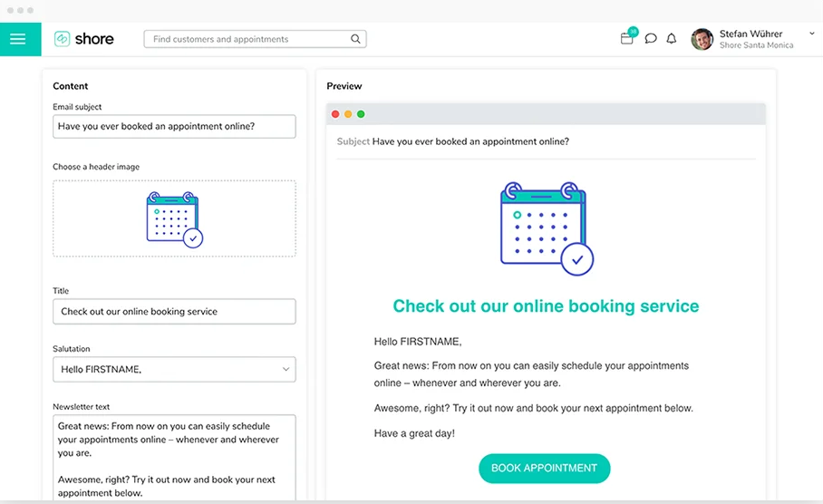823x504 pixels.
Task: Click the Email subject input field
Action: coord(174,126)
